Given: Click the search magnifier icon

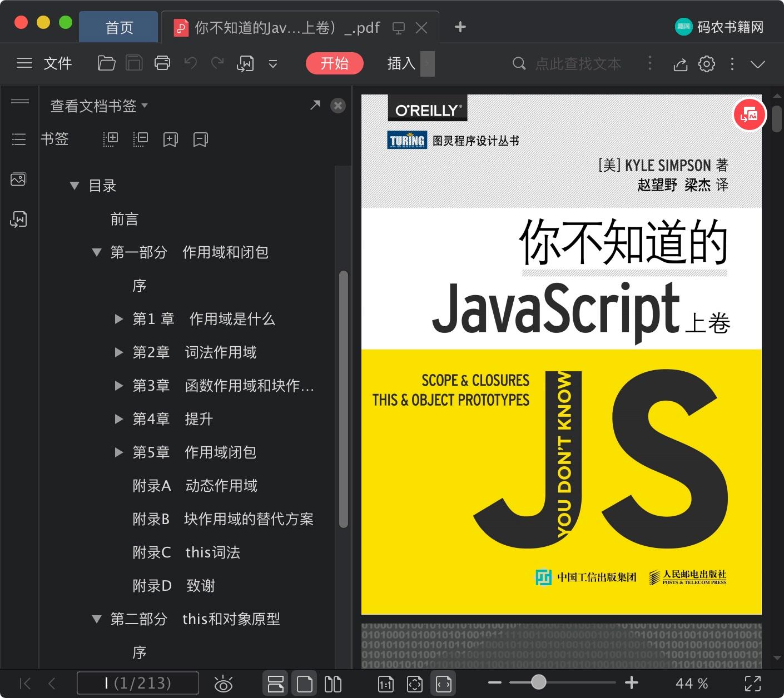Looking at the screenshot, I should 519,63.
